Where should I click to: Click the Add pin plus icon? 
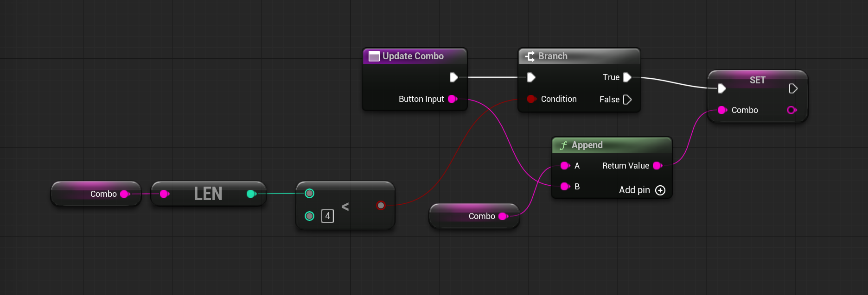(660, 190)
